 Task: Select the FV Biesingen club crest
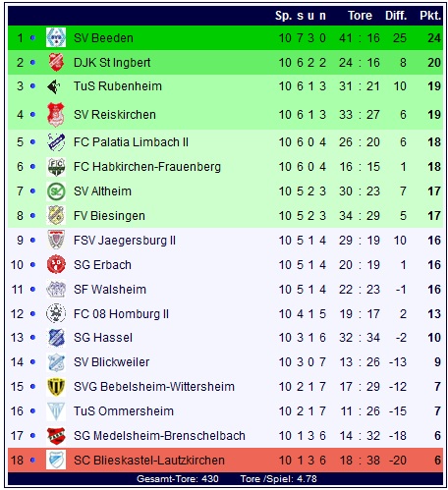[56, 215]
